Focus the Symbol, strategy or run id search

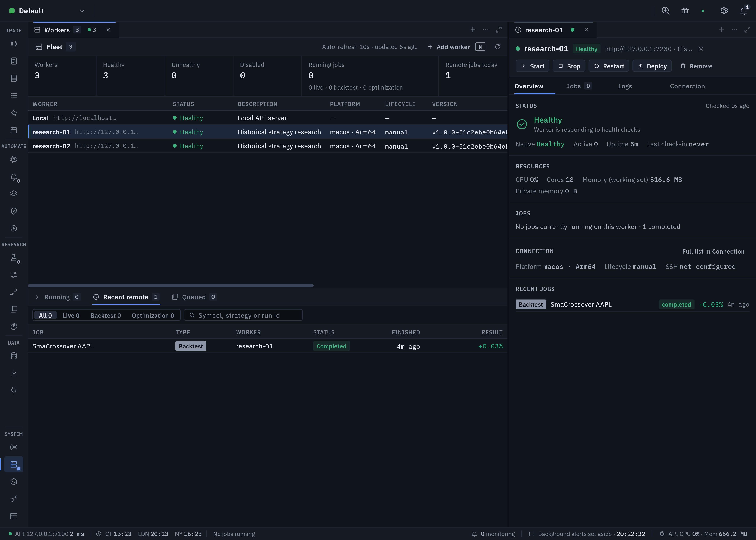click(243, 315)
